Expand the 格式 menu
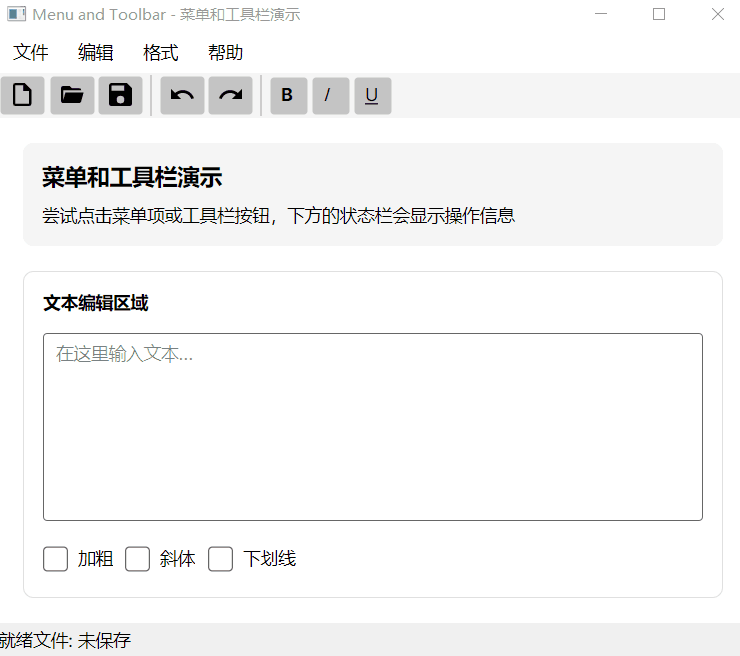The height and width of the screenshot is (656, 740). (x=161, y=53)
